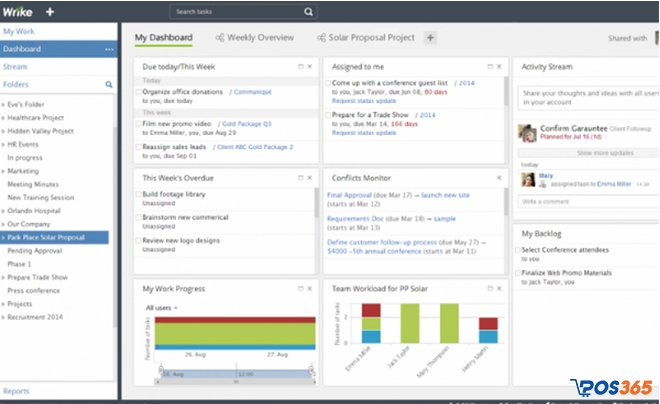Click the Folders search magnifier icon
This screenshot has height=404, width=660.
[x=108, y=84]
